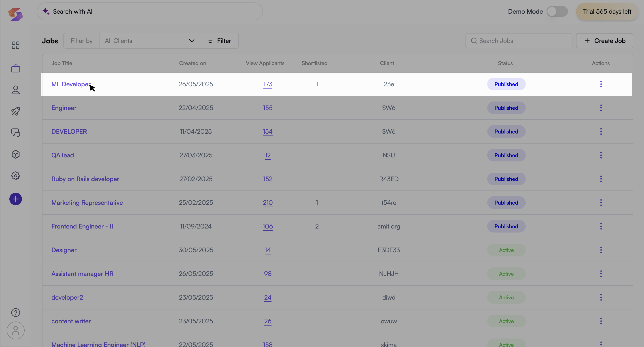Open the Assistant manager HR job
644x347 pixels.
(83, 274)
